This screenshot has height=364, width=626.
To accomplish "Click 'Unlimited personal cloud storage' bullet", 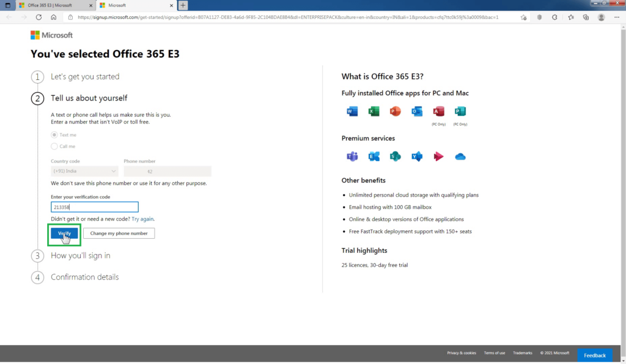I will [414, 195].
